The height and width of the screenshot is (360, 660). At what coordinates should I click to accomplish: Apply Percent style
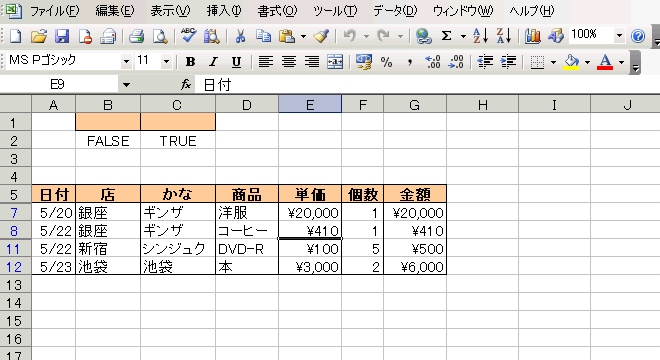386,62
